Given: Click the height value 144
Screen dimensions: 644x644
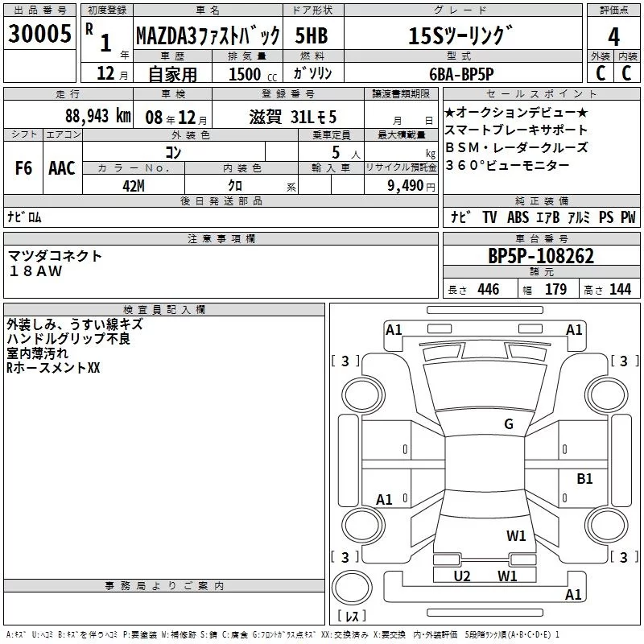Looking at the screenshot, I should coord(620,289).
